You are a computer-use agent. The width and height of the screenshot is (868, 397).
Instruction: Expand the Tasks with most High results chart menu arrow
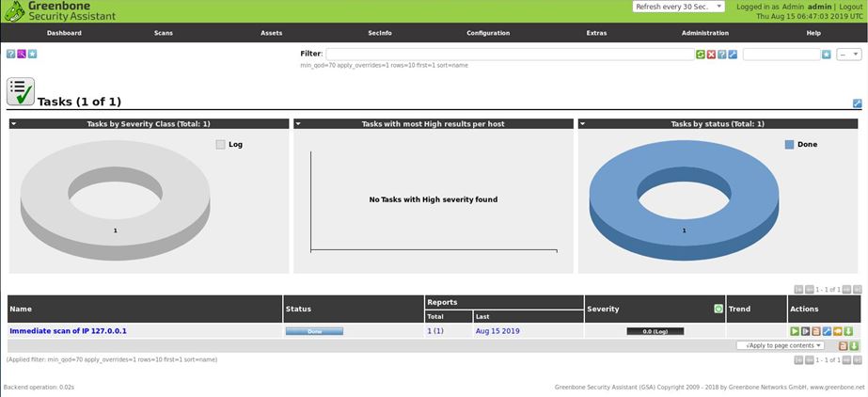pyautogui.click(x=298, y=124)
